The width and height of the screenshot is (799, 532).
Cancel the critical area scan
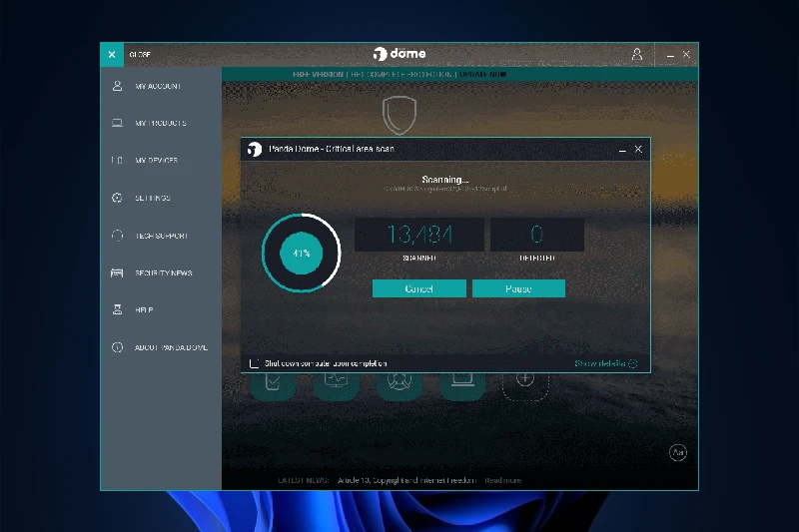[418, 288]
